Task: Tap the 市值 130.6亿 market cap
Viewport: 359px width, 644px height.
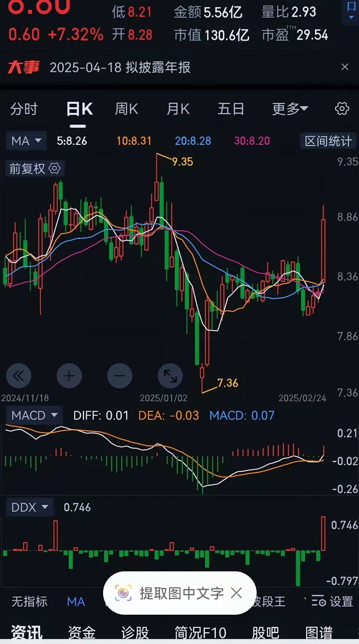Action: pos(212,35)
